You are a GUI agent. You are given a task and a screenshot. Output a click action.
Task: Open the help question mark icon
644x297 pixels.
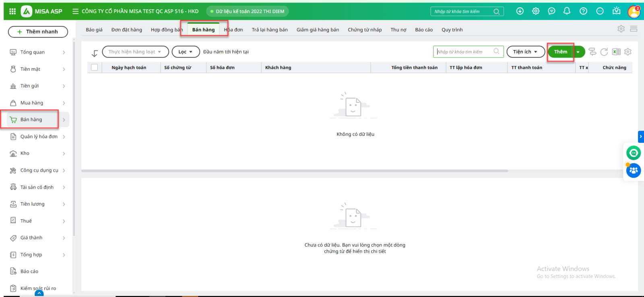583,11
